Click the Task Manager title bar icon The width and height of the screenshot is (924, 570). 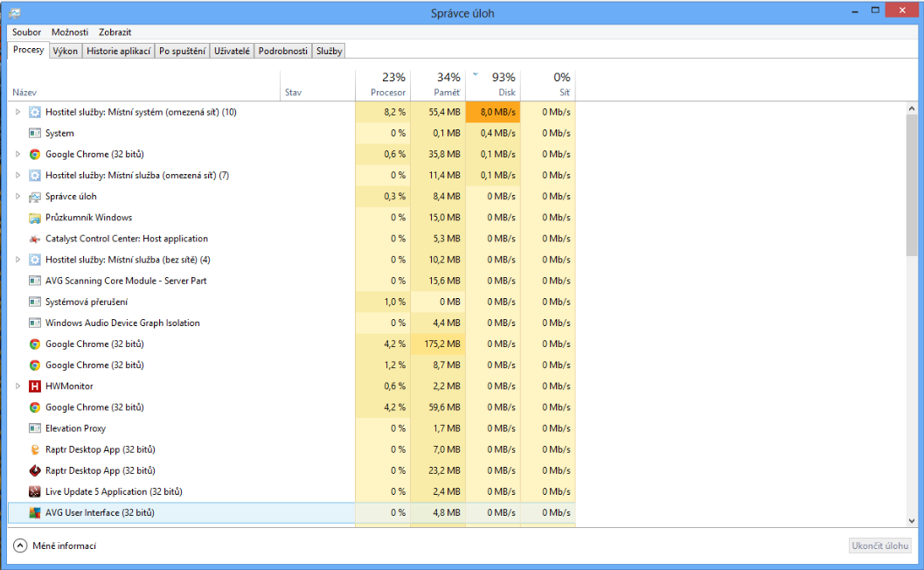click(15, 12)
